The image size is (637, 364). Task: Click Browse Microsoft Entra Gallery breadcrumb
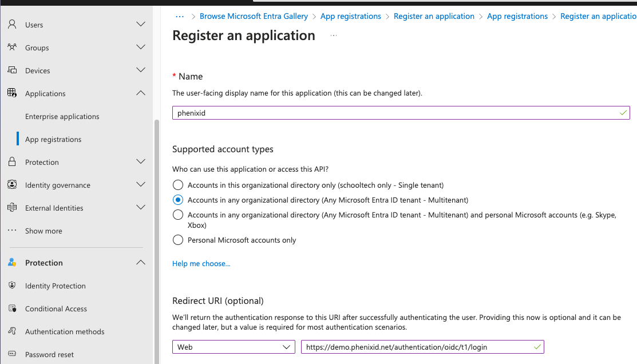tap(254, 16)
